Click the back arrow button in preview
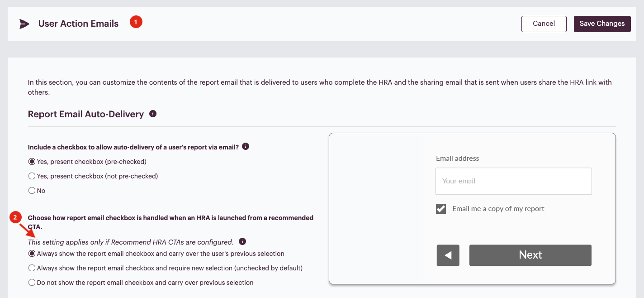644x298 pixels. tap(448, 255)
